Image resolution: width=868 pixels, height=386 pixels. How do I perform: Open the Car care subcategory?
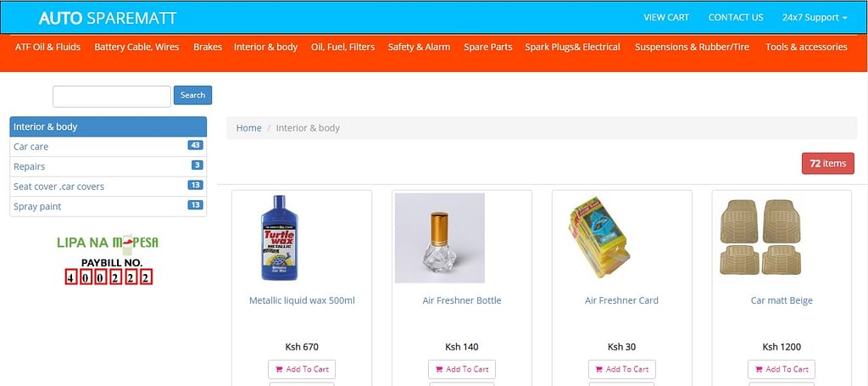pyautogui.click(x=31, y=147)
